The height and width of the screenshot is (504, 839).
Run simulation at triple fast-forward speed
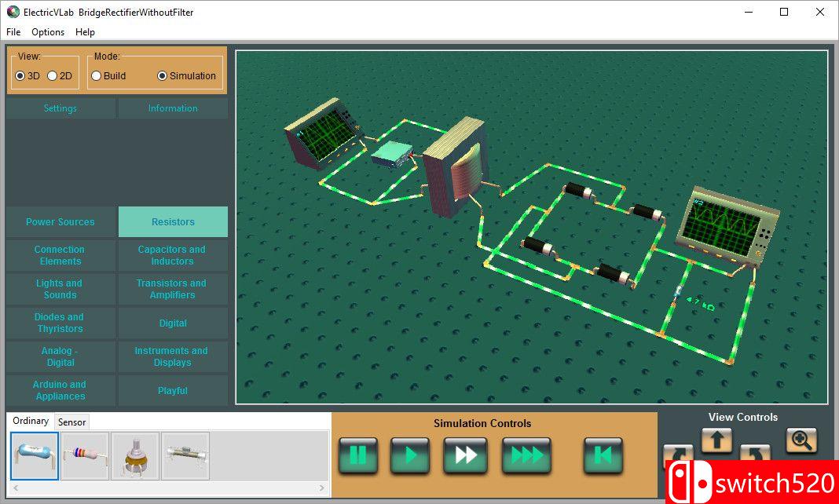(x=526, y=455)
